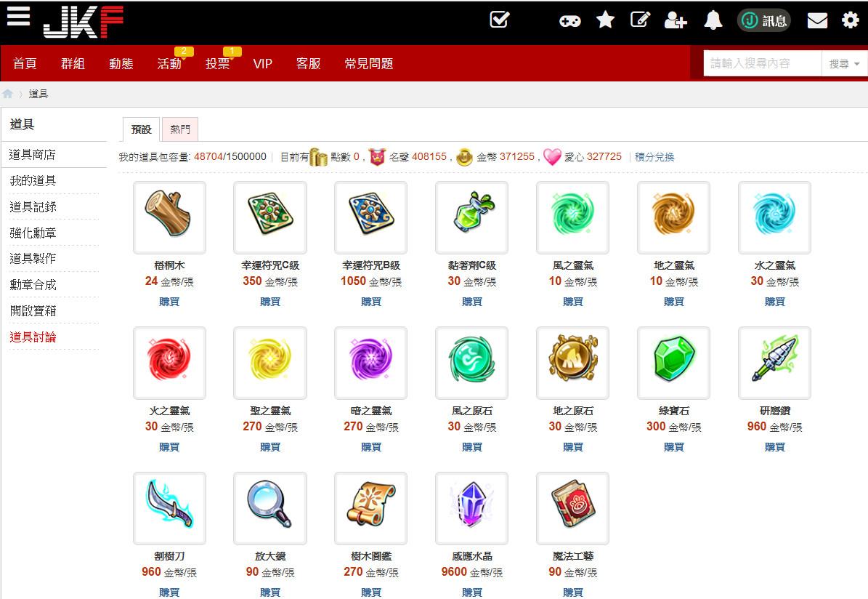Open the mail envelope icon
This screenshot has width=868, height=599.
coord(817,20)
